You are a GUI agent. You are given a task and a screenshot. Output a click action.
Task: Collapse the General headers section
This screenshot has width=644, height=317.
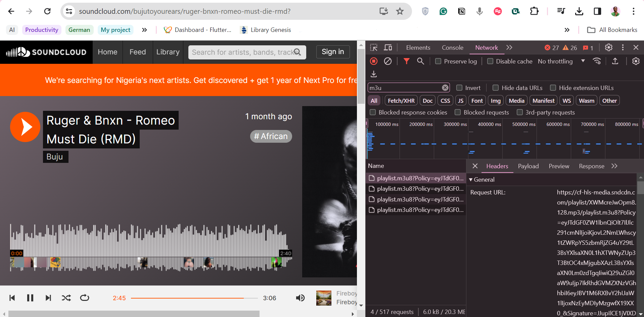click(x=470, y=179)
